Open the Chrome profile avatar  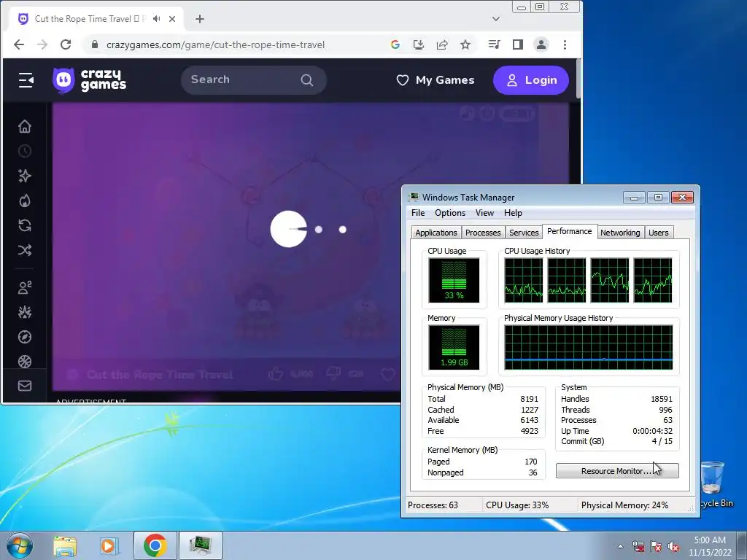(x=541, y=44)
